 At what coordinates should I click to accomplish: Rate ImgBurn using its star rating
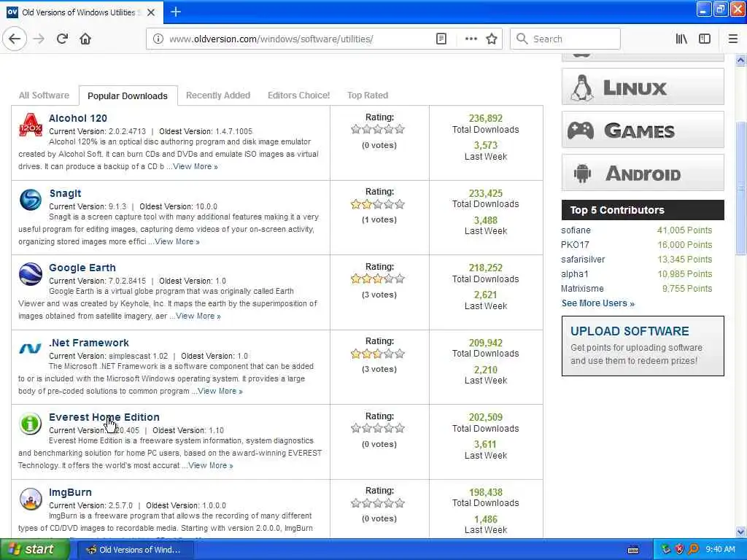pyautogui.click(x=378, y=503)
